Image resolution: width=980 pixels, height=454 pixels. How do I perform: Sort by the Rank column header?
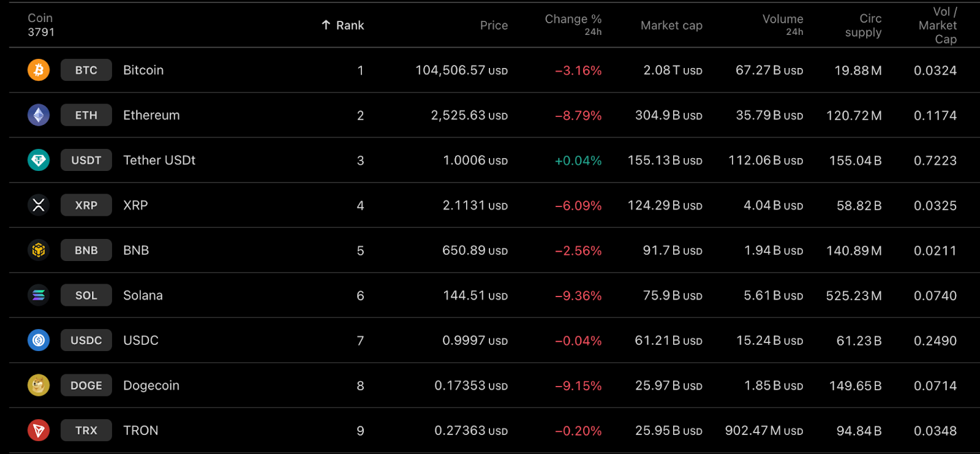click(343, 25)
